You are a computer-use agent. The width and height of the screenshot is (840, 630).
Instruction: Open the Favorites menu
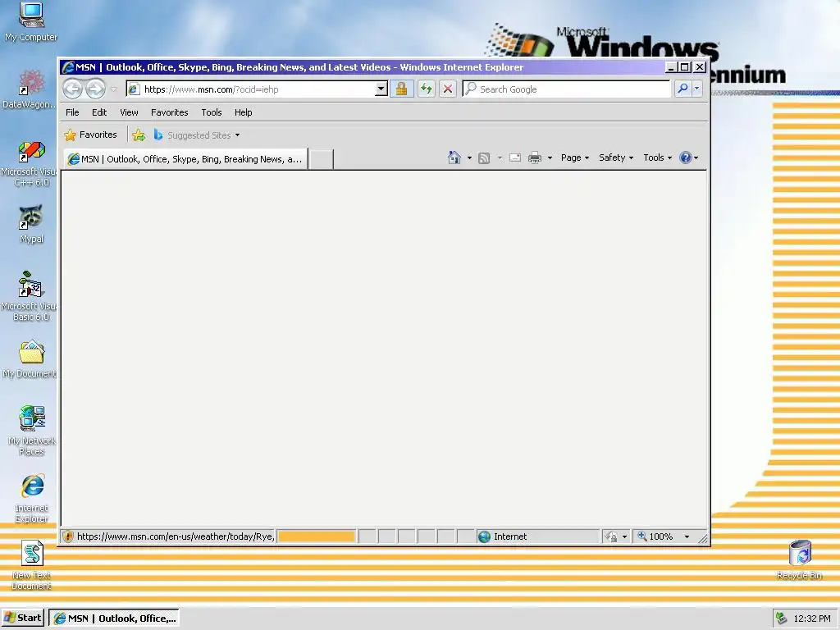tap(169, 112)
